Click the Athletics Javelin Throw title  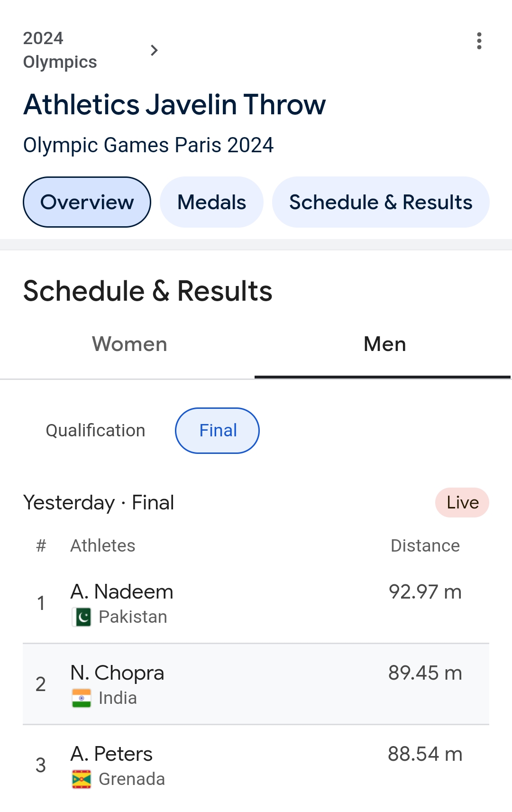(x=174, y=105)
